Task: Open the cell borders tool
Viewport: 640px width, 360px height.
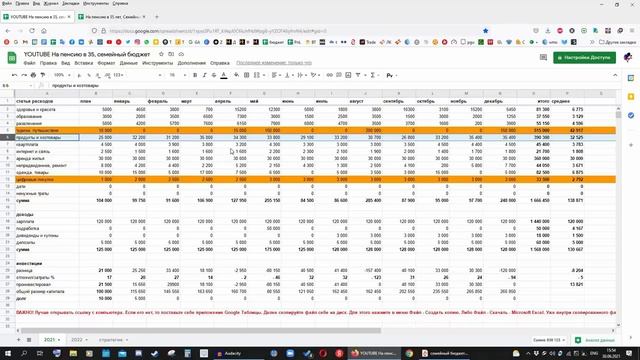Action: (x=247, y=75)
